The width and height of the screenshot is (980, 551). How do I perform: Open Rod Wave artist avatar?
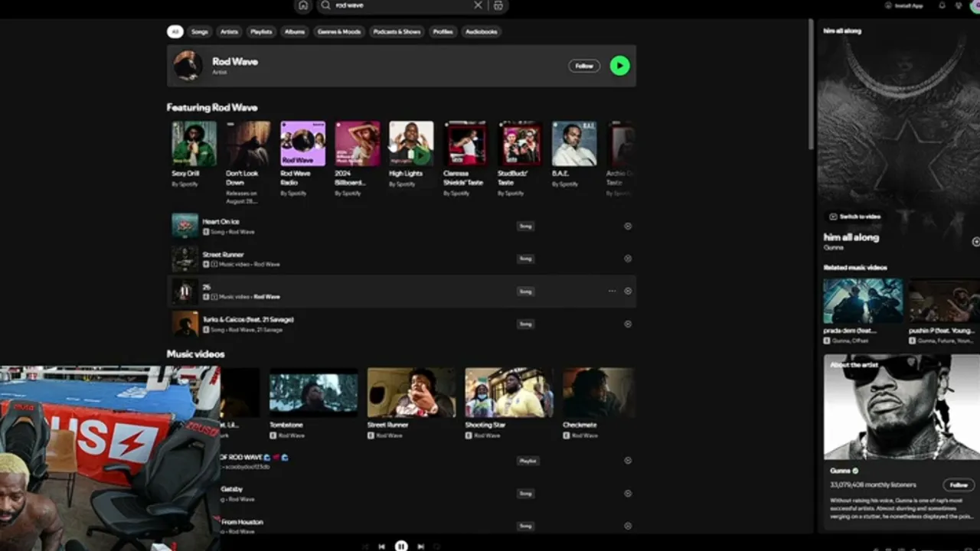pyautogui.click(x=188, y=66)
